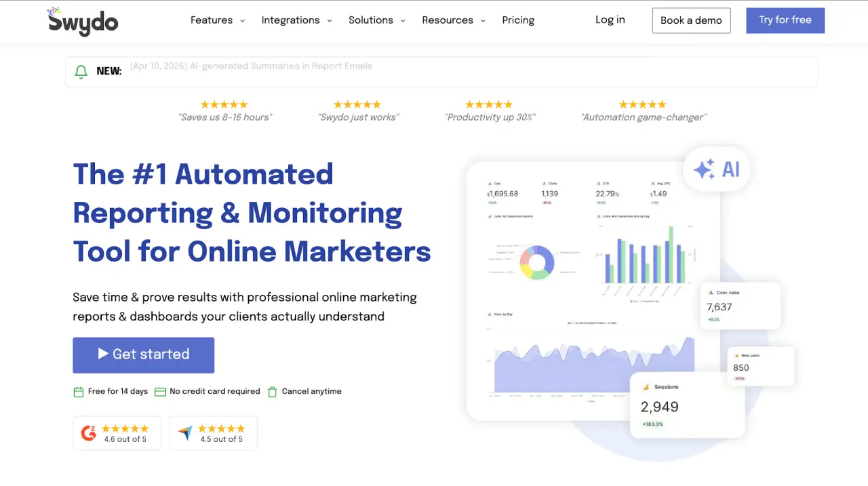868x486 pixels.
Task: Open the AI-generated Summaries announcement
Action: click(252, 66)
